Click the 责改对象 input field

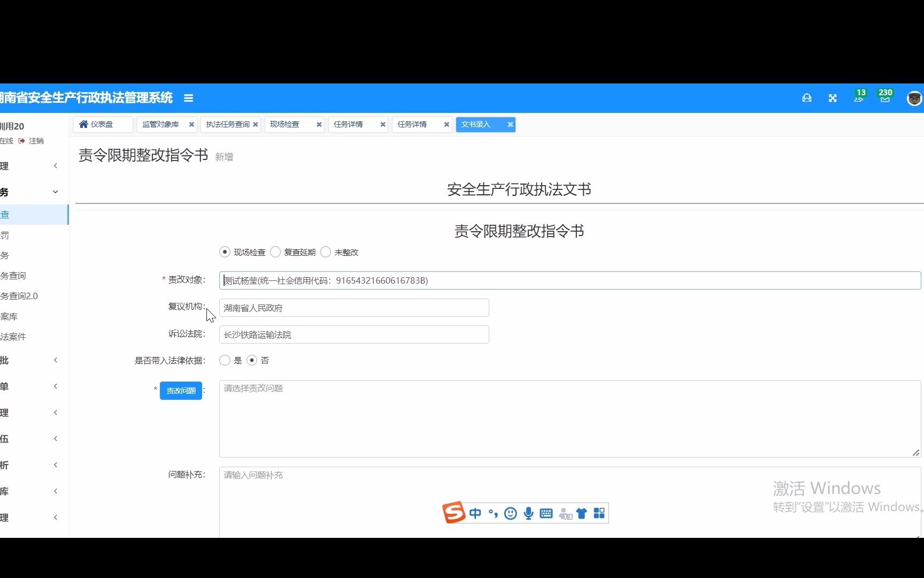click(x=570, y=280)
